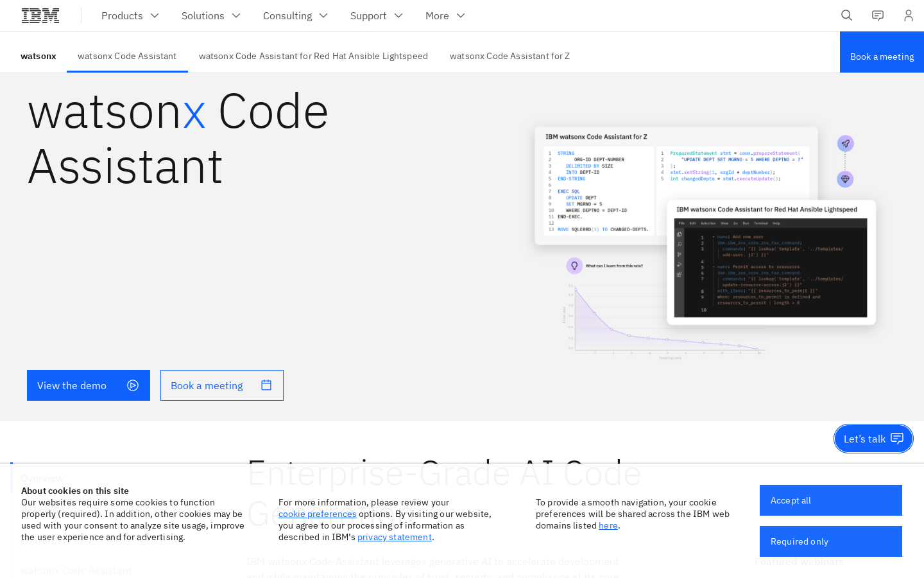Click the diamond icon near the screenshots
Screen dimensions: 924x578
(845, 179)
